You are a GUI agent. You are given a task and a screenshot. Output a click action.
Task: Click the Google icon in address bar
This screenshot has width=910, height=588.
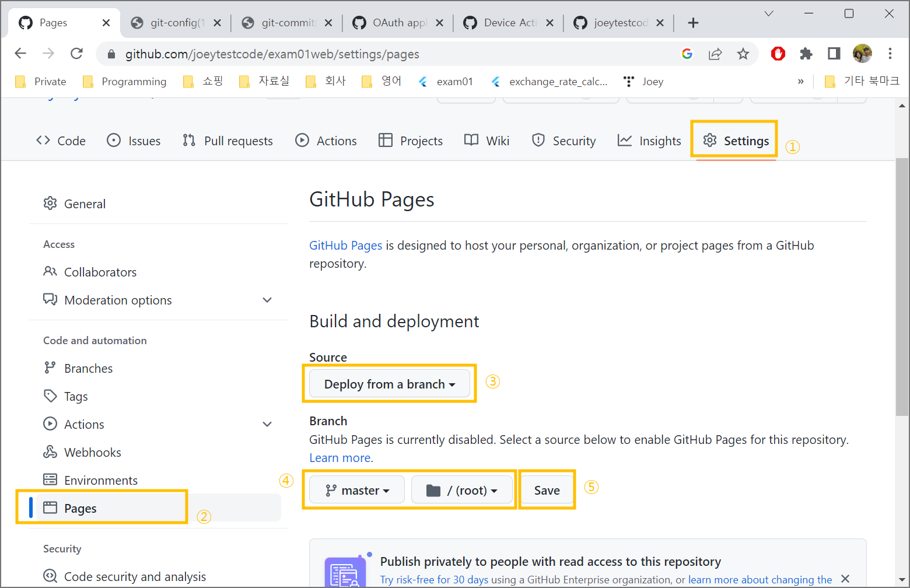(x=687, y=54)
